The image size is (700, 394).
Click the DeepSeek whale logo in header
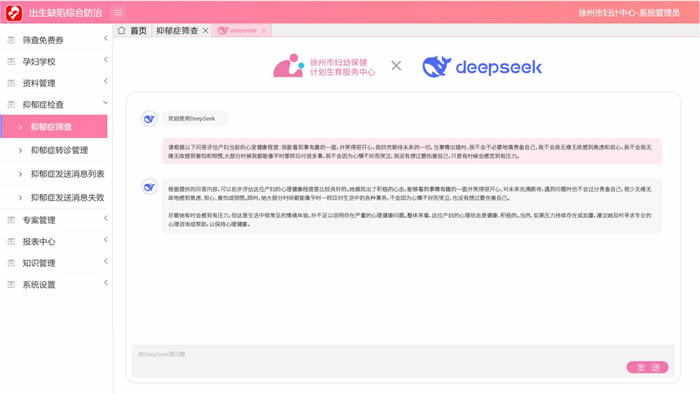[436, 67]
